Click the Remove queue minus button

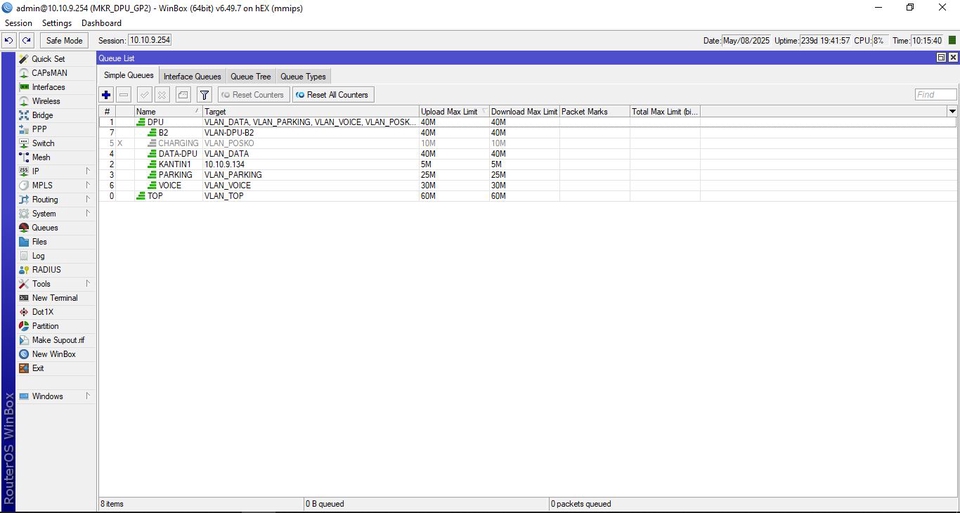pos(124,95)
